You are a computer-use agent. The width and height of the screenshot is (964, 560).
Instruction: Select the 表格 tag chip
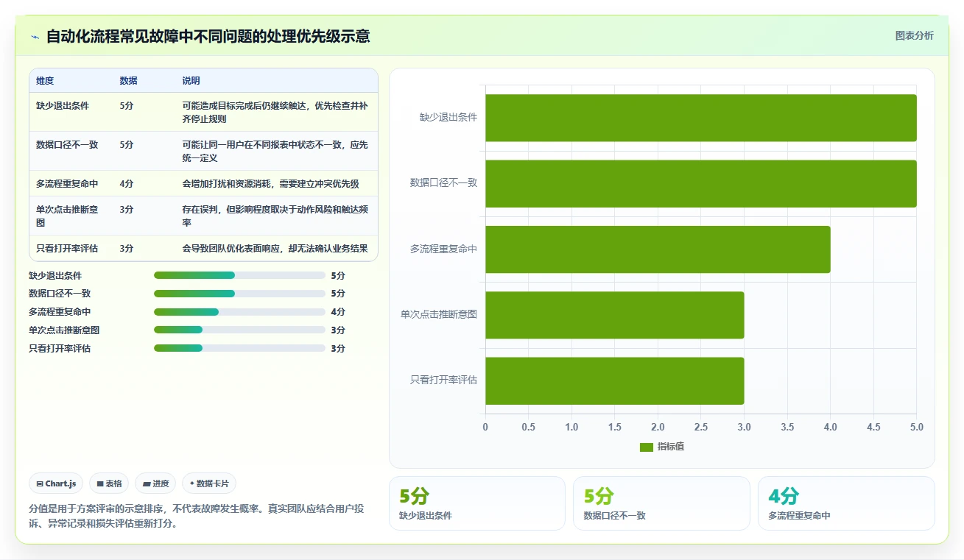109,483
